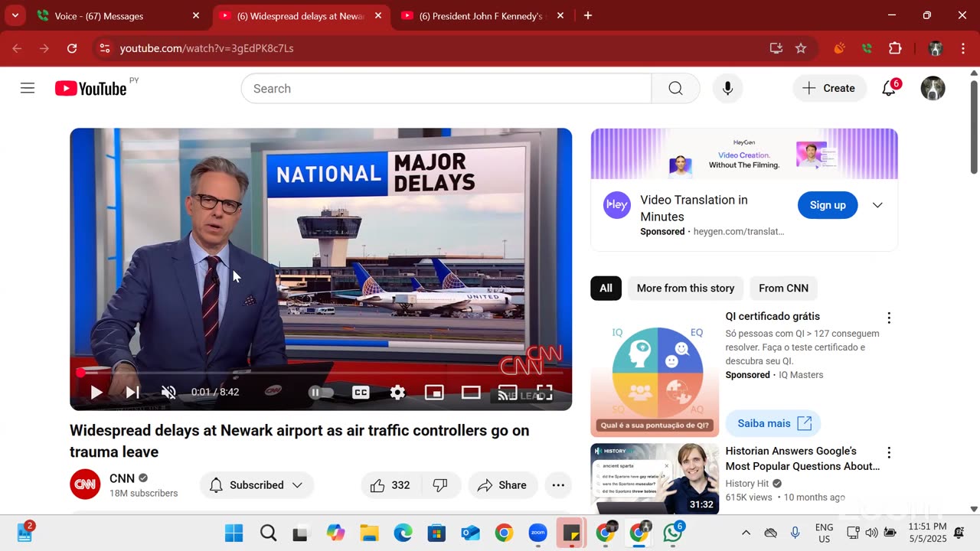Expand the HeyGen ad chevron
980x551 pixels.
click(877, 205)
